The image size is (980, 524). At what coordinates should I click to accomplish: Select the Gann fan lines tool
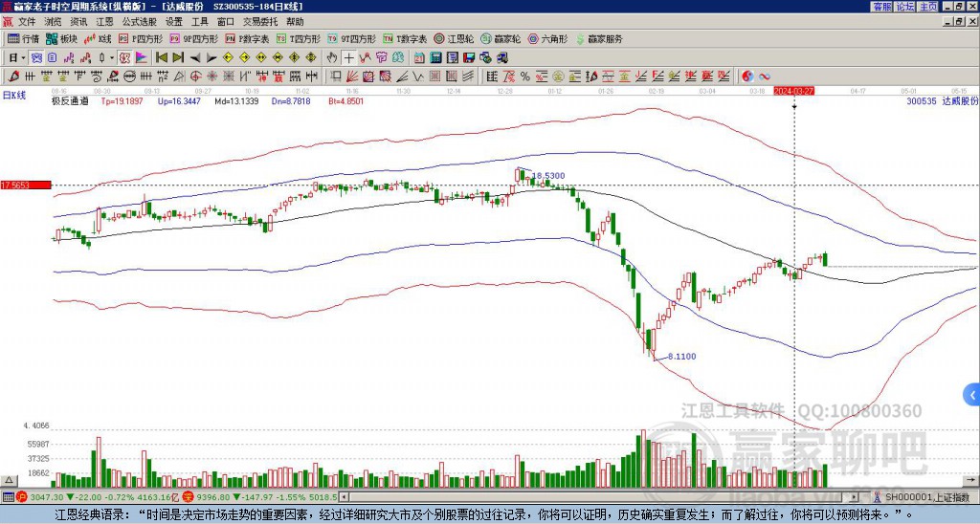pos(352,76)
